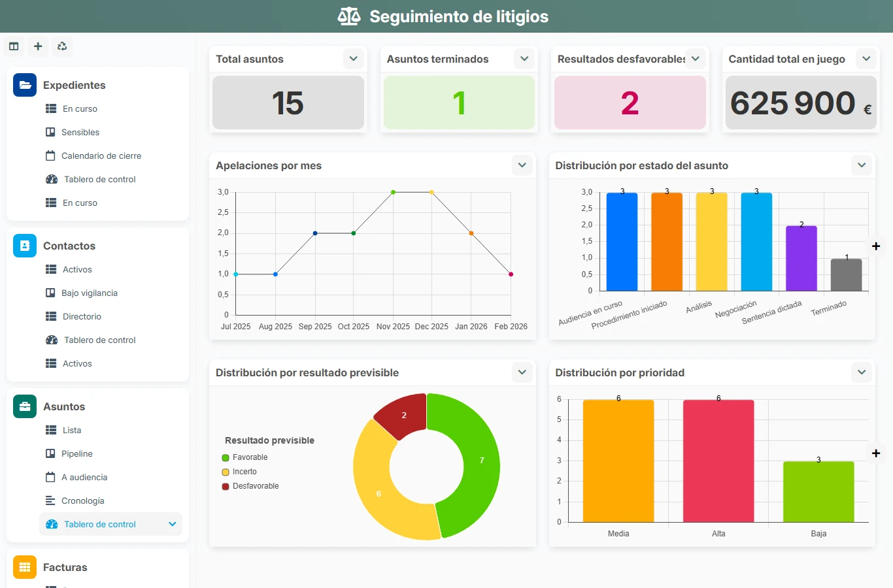Click the gray Terminado bar
Screen dimensions: 893x588
847,275
